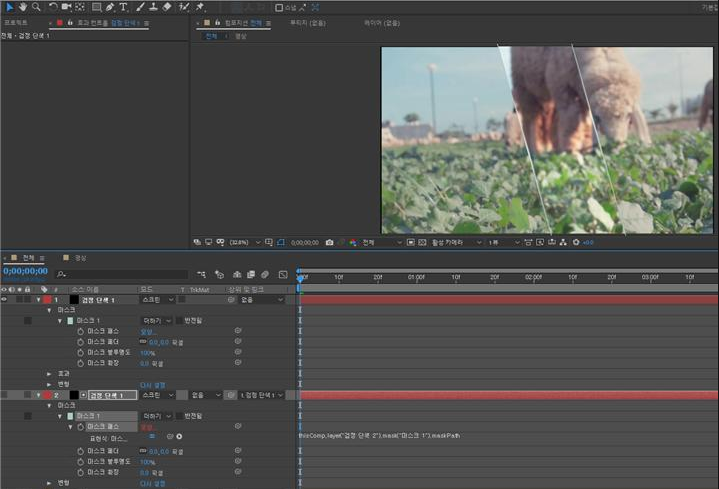Expand the 변형 group on layer 1
This screenshot has width=719, height=489.
[49, 384]
